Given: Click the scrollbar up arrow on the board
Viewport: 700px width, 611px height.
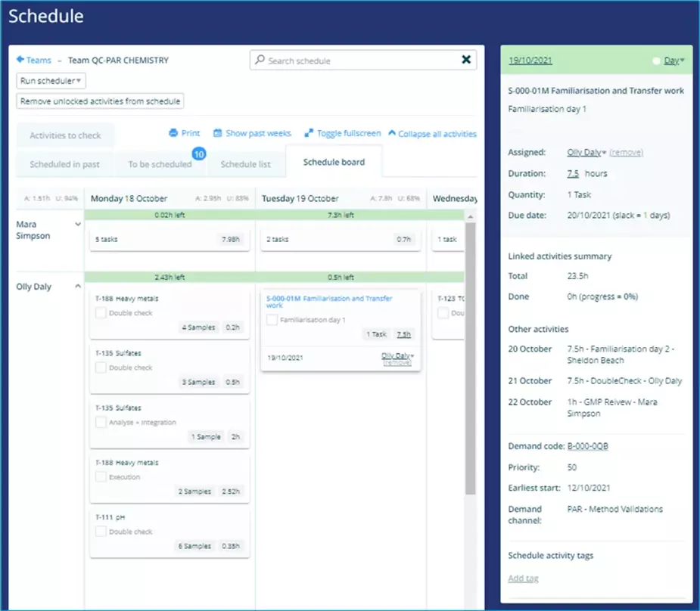Looking at the screenshot, I should tap(470, 217).
